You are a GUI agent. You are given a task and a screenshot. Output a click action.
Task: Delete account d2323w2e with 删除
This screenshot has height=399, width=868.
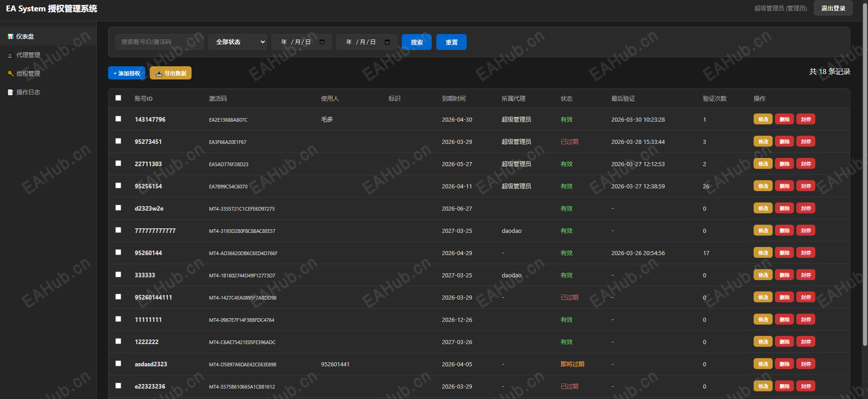pyautogui.click(x=784, y=208)
